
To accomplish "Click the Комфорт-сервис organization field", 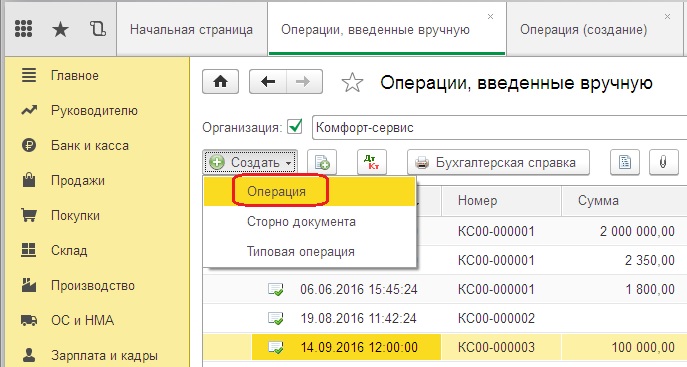I will click(x=499, y=127).
